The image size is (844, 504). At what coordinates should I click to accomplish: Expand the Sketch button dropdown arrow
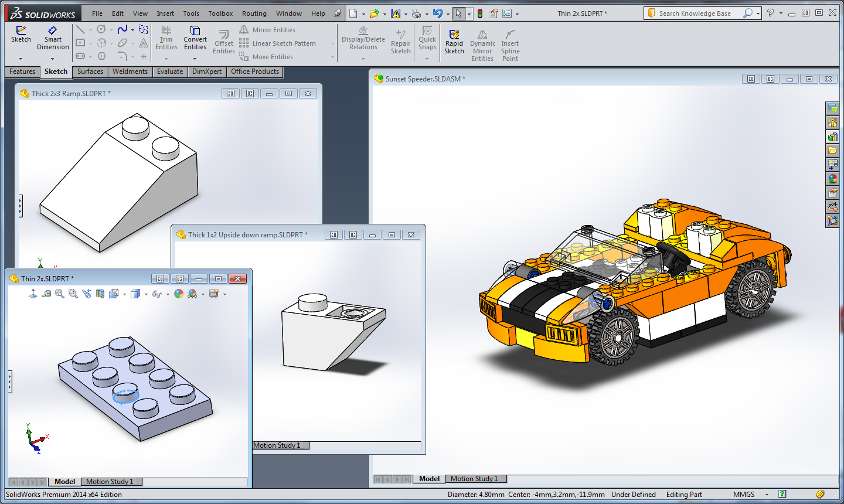coord(21,59)
